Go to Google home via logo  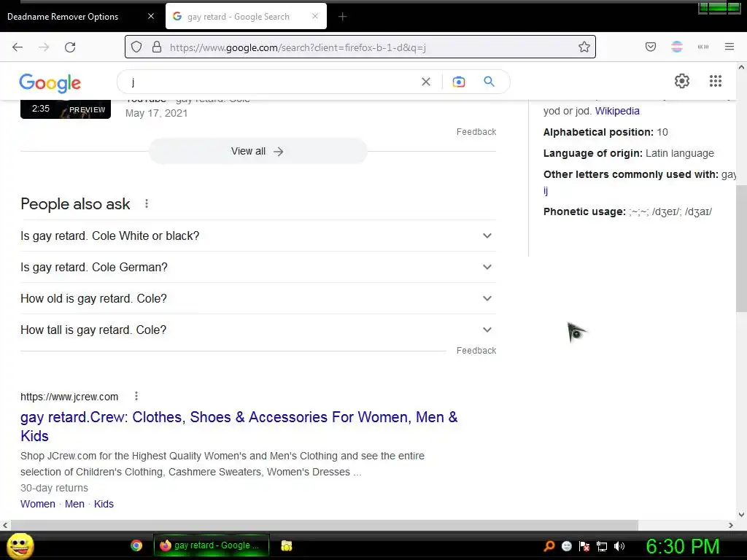pos(50,83)
